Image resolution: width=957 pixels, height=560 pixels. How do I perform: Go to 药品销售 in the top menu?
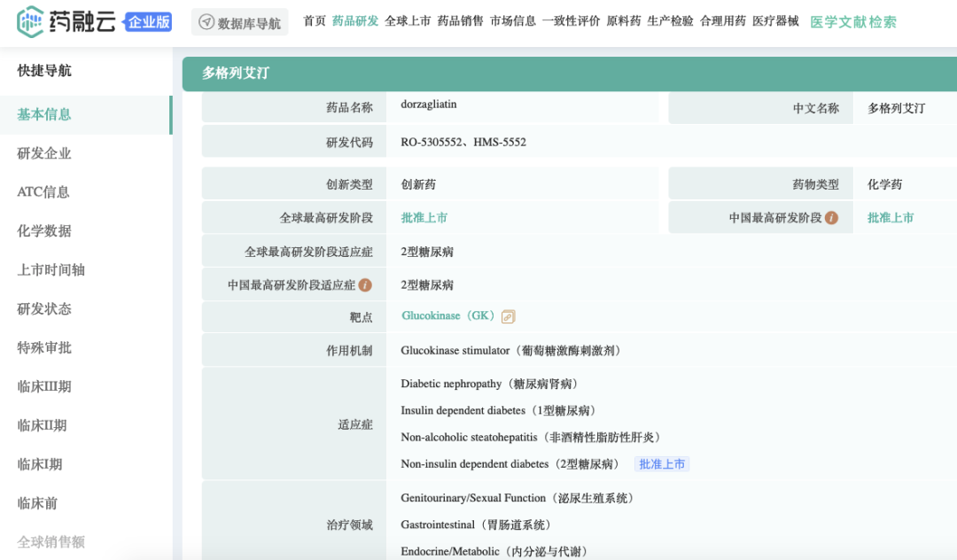click(460, 21)
